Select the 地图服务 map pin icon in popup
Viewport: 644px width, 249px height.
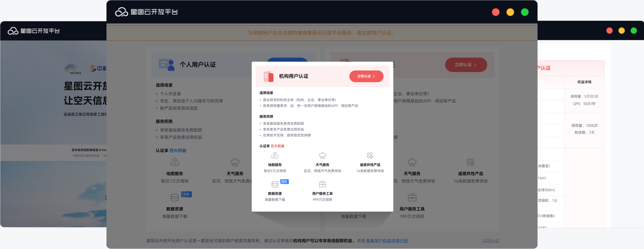pos(275,155)
